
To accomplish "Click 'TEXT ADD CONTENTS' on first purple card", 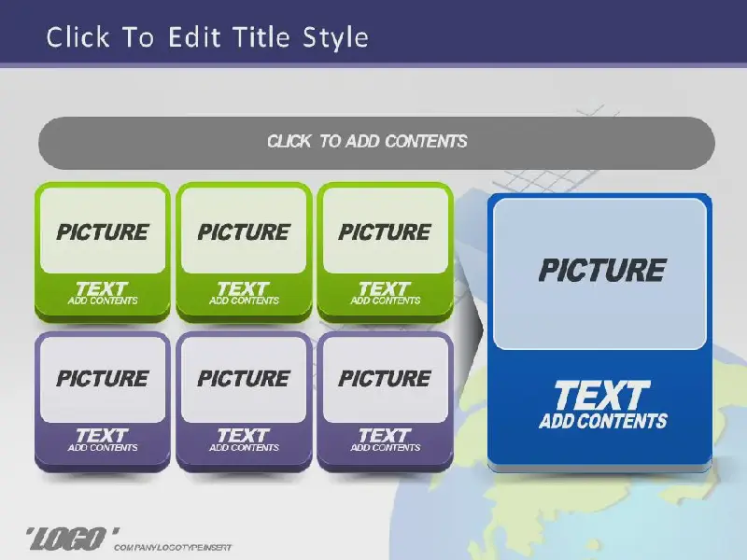I will [x=103, y=440].
